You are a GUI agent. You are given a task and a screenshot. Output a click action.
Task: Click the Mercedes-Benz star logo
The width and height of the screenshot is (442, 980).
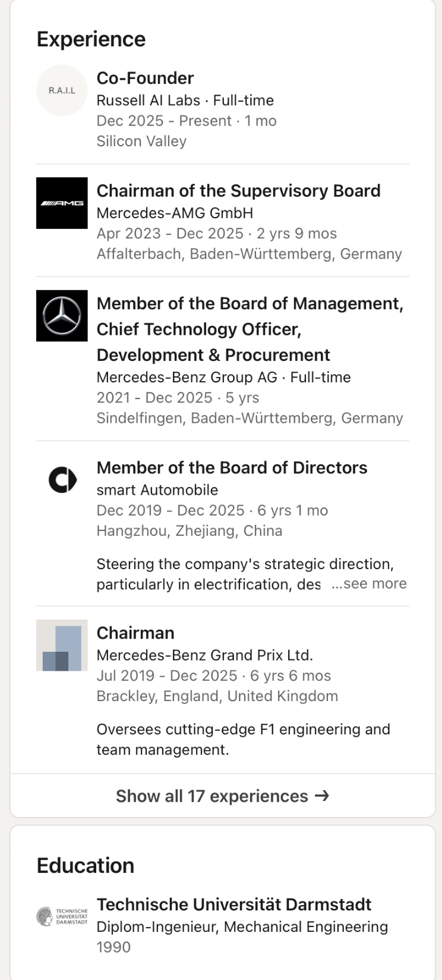[x=62, y=316]
